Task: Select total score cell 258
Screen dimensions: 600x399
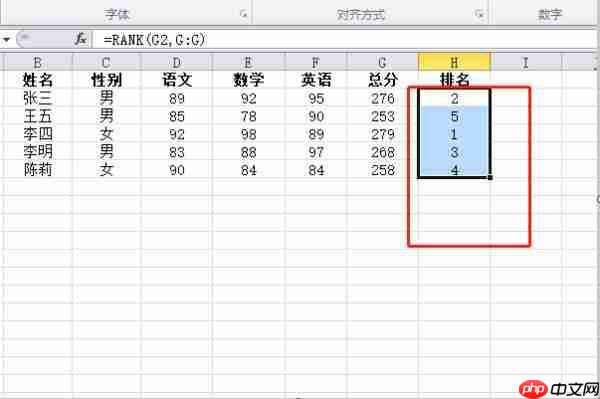Action: pos(382,169)
